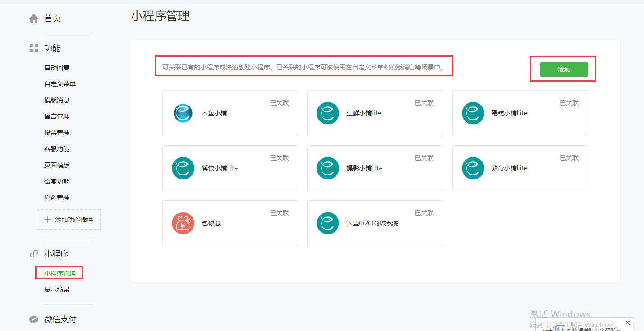This screenshot has width=644, height=331.
Task: Click the 小程序管理 page title
Action: click(x=160, y=16)
